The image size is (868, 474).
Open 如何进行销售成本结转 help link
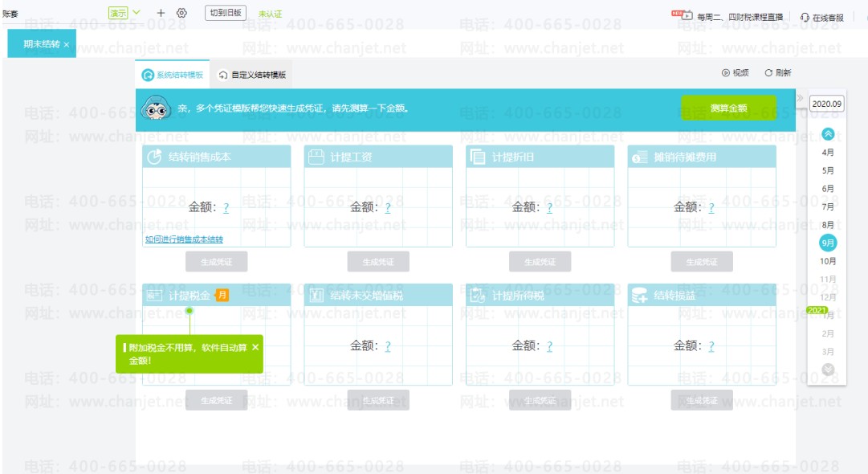coord(184,239)
